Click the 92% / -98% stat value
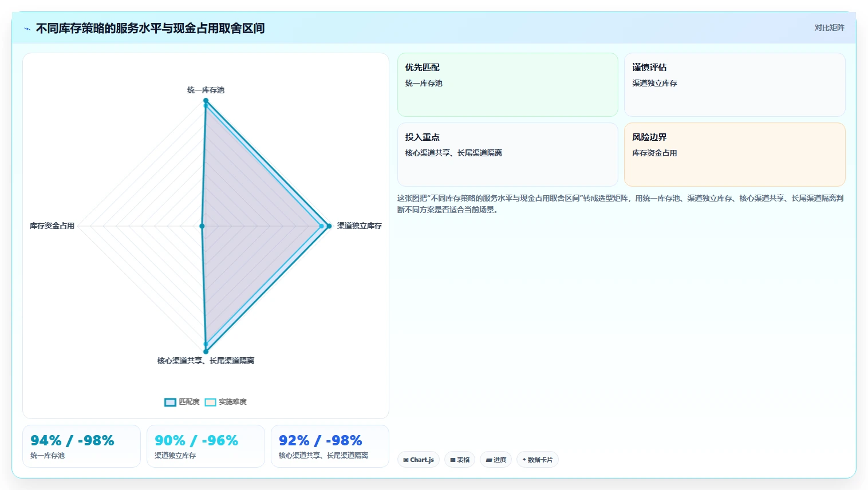 pos(321,440)
